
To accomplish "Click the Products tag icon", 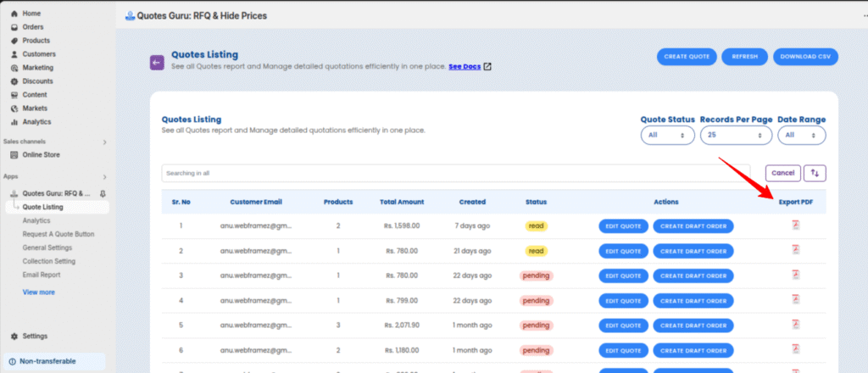I will tap(14, 41).
